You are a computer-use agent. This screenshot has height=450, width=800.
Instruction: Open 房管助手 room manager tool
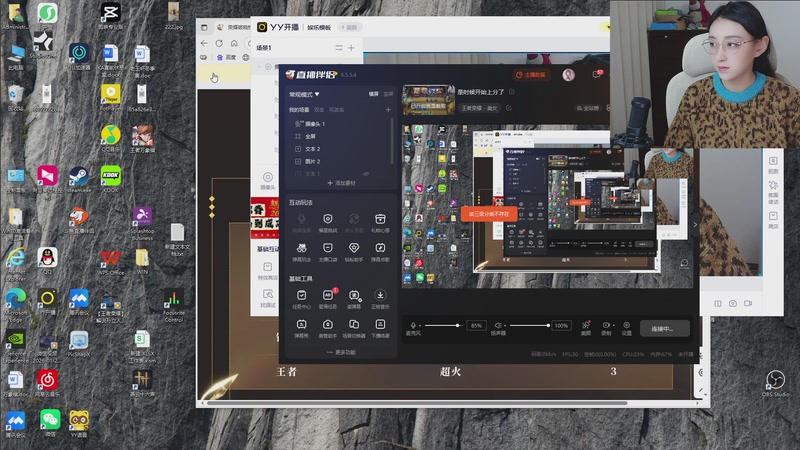[x=328, y=328]
